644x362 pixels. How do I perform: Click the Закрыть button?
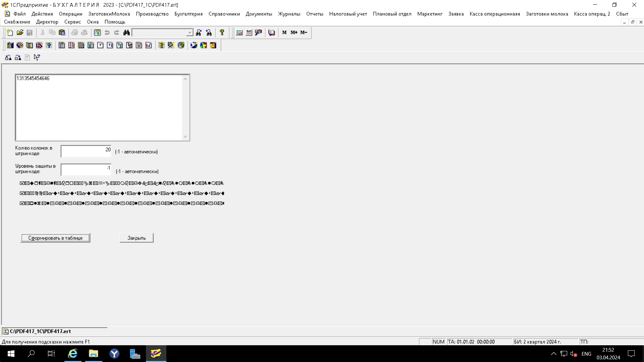pyautogui.click(x=137, y=238)
